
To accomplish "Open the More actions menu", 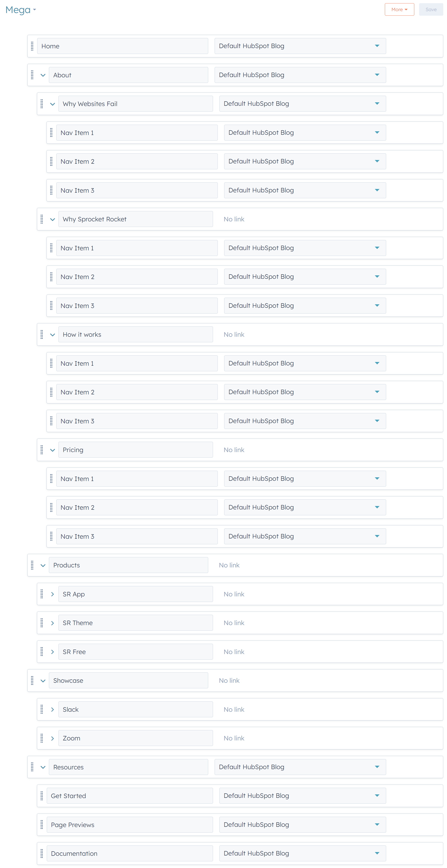I will click(399, 10).
